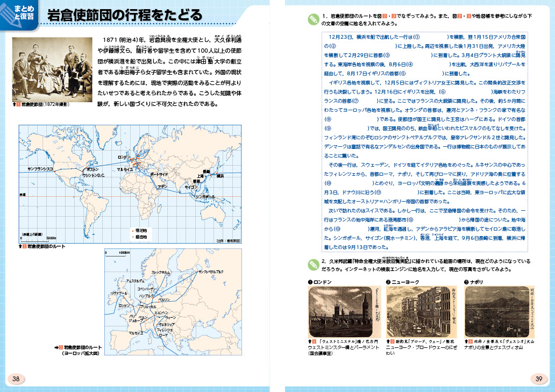This screenshot has height=392, width=555.
Task: Click fill-in blank ⑬ before 運河
Action: tap(354, 229)
